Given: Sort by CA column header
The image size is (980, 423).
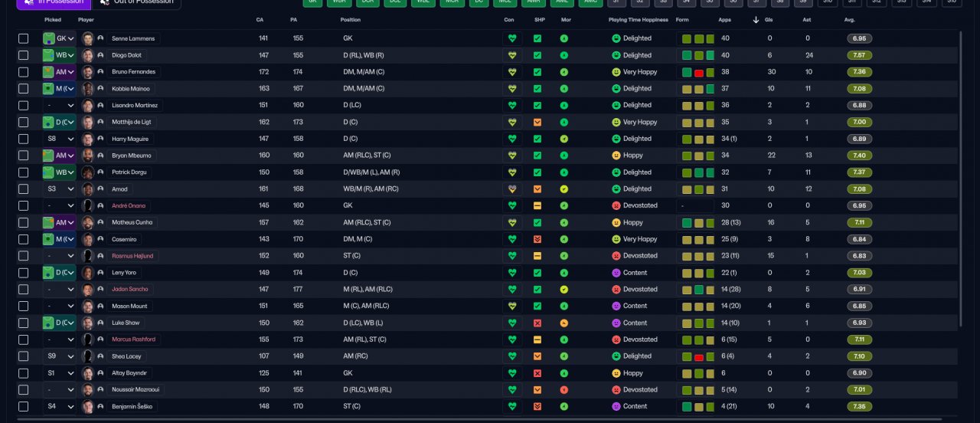Looking at the screenshot, I should click(260, 20).
